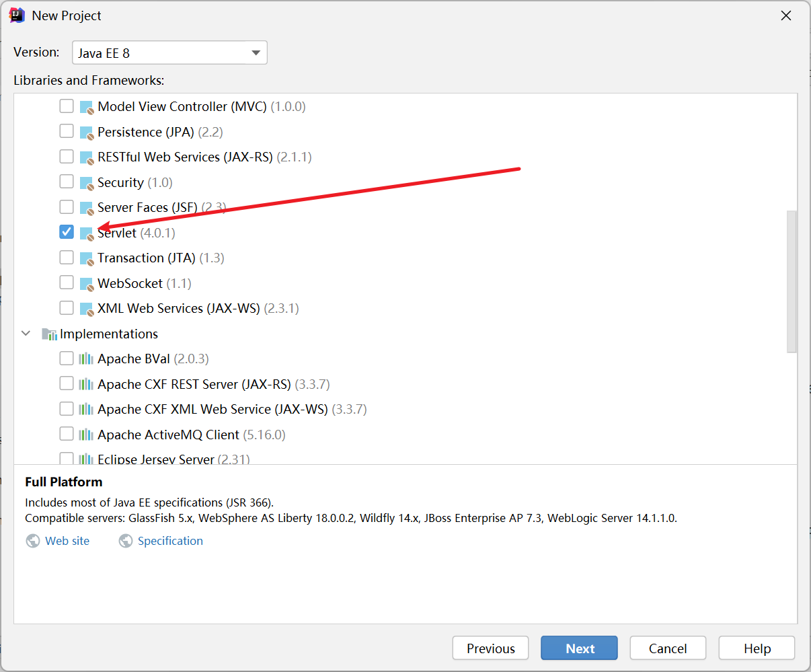
Task: Click the Implementations folder icon
Action: pos(49,334)
